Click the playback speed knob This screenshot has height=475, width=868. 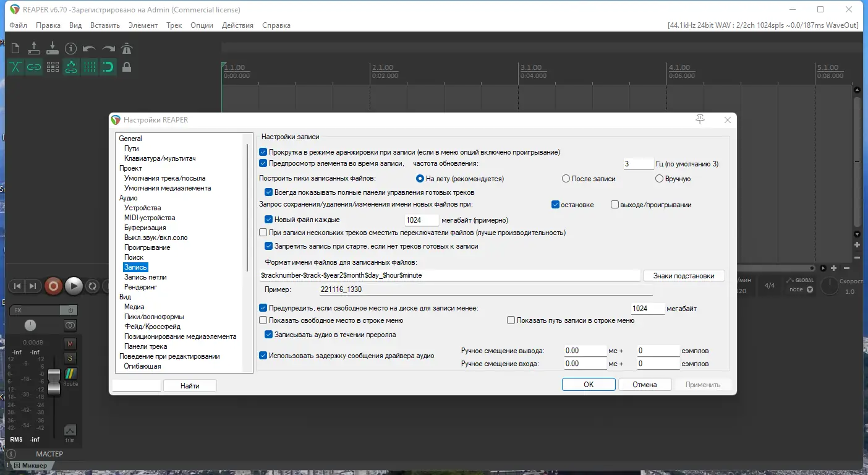point(830,286)
